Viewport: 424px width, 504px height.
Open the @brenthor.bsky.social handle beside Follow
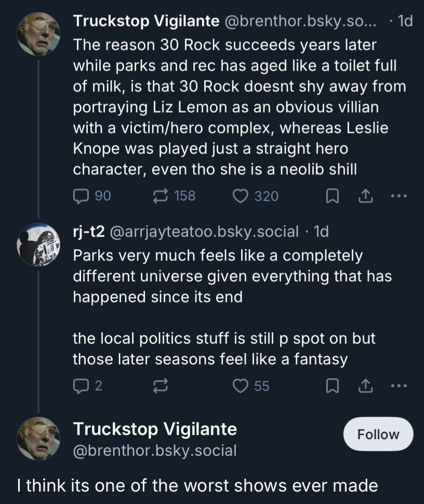point(154,450)
